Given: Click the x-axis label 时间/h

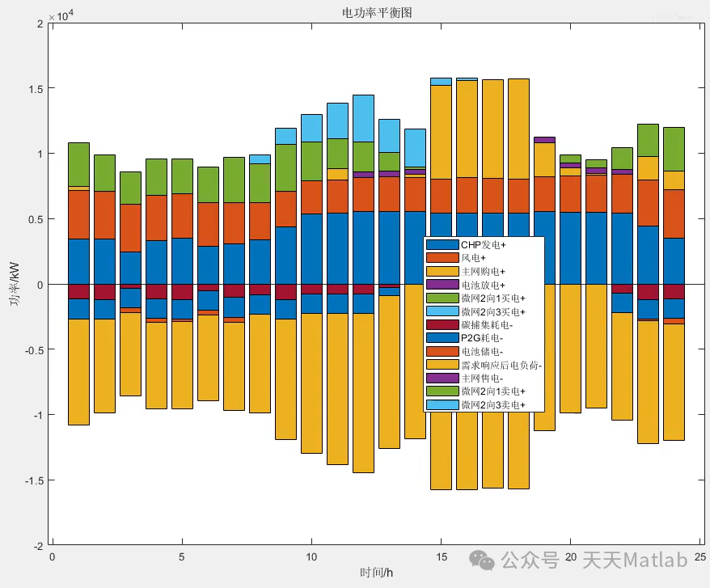Looking at the screenshot, I should pyautogui.click(x=376, y=573).
